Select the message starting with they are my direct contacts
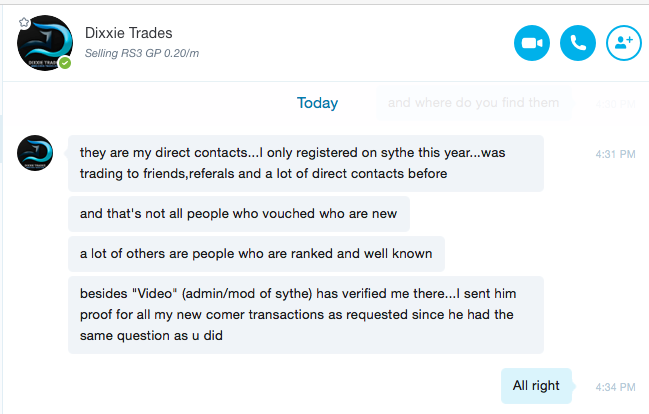The image size is (649, 414). [x=306, y=163]
